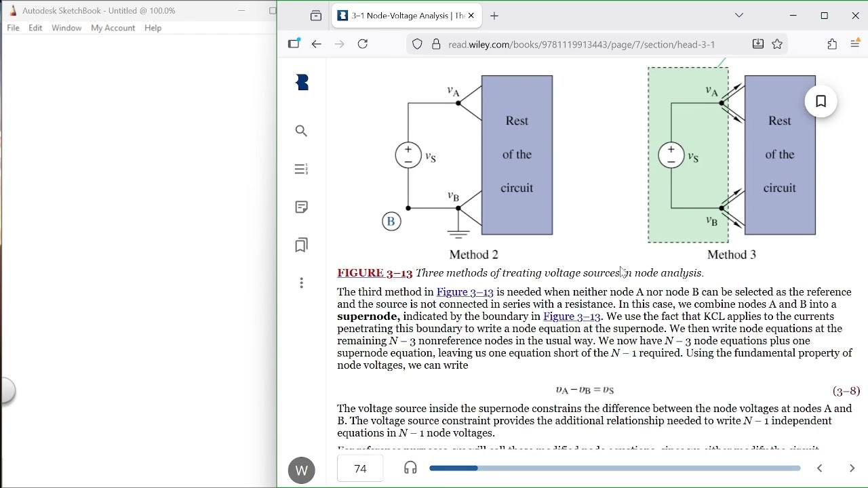Close the 3-1 Node-Voltage Analysis tab
The width and height of the screenshot is (868, 488).
point(471,16)
